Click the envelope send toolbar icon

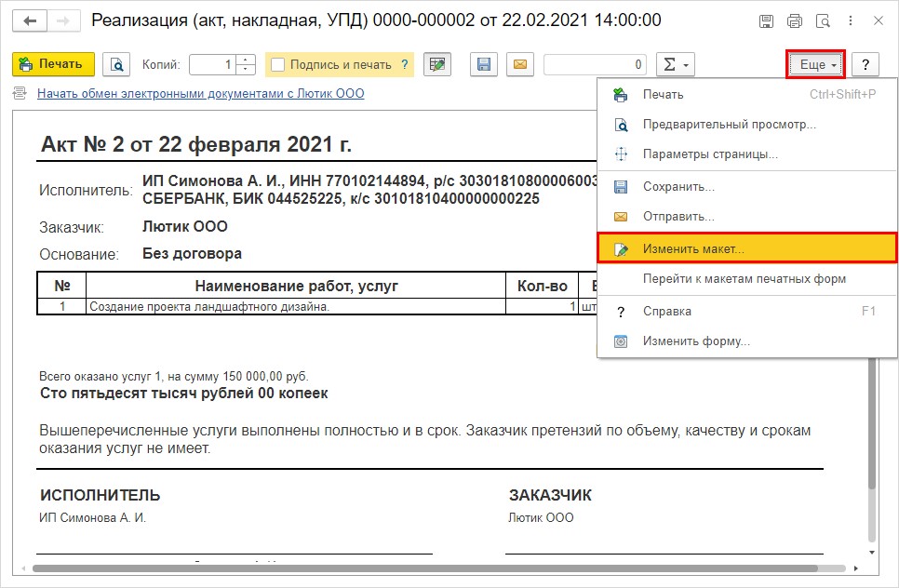pos(520,64)
